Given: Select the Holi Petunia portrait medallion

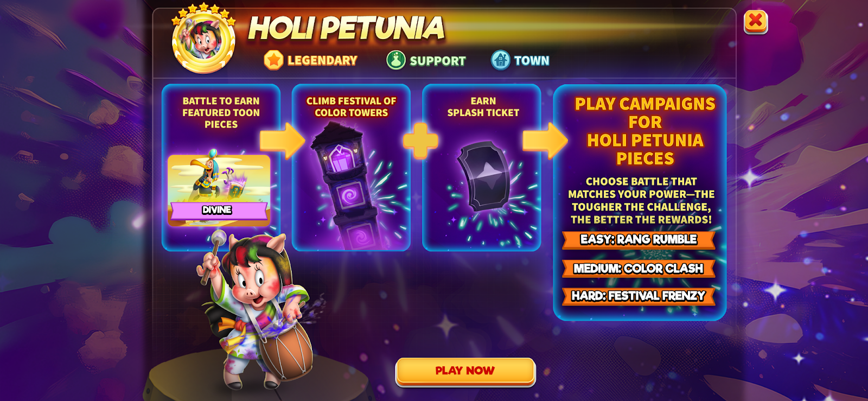Looking at the screenshot, I should pos(203,39).
